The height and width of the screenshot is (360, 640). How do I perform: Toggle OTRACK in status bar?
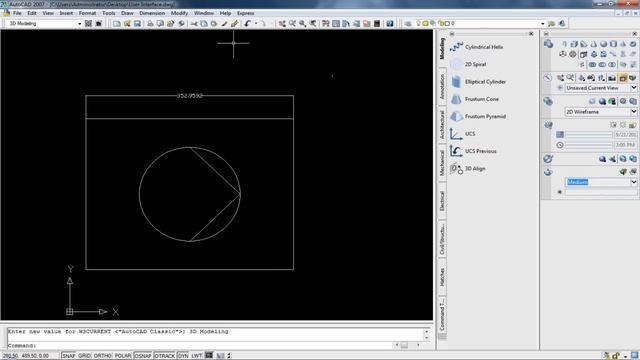tap(165, 356)
